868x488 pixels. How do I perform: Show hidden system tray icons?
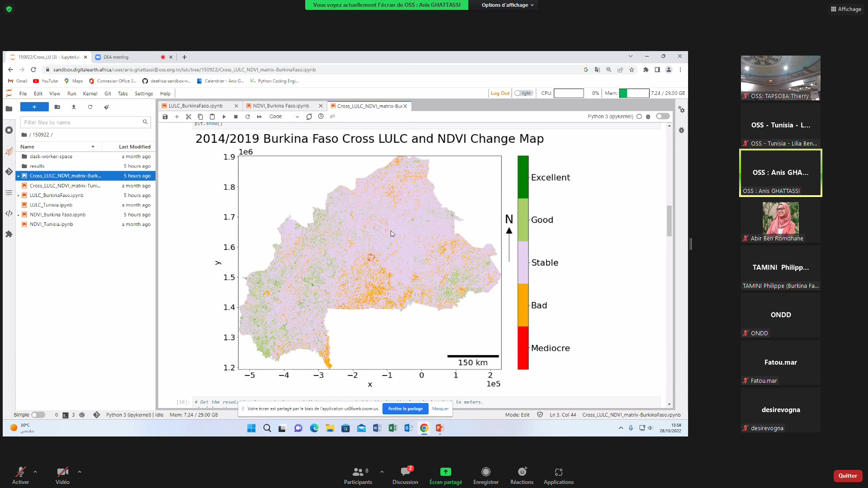[621, 428]
